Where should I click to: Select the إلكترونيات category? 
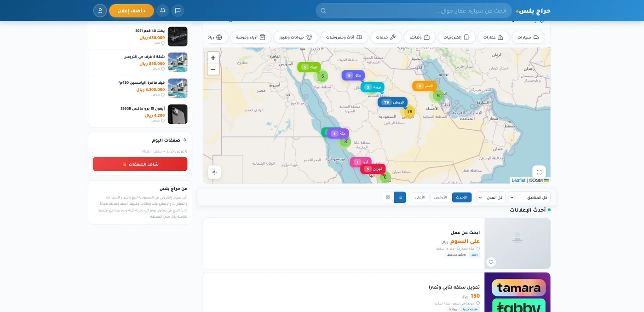point(456,37)
